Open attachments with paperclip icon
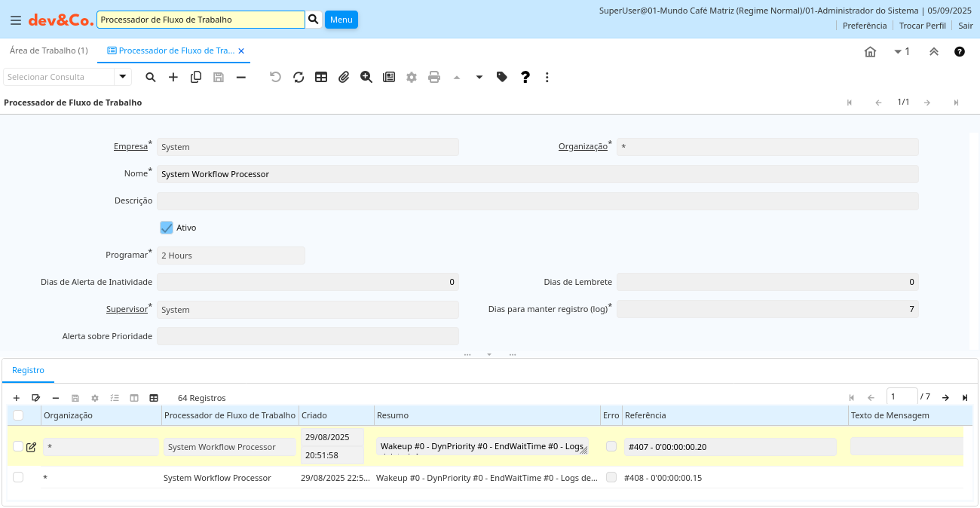The height and width of the screenshot is (508, 980). coord(344,77)
